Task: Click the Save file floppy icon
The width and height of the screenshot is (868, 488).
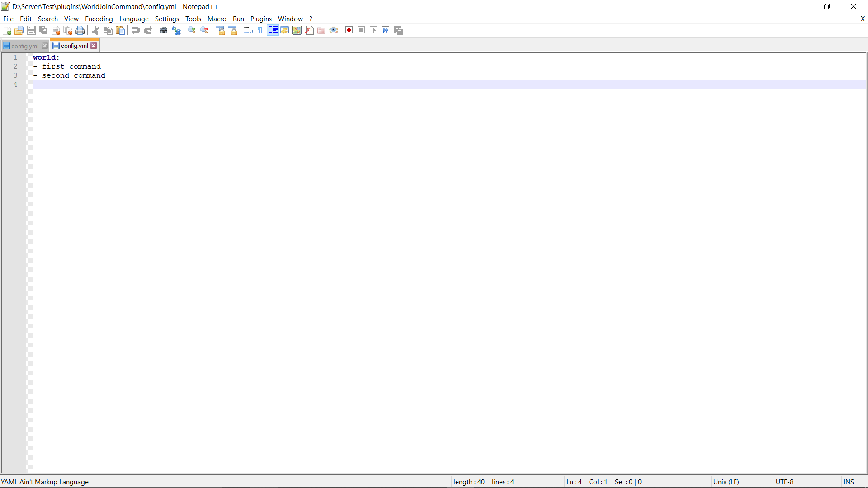Action: [31, 30]
